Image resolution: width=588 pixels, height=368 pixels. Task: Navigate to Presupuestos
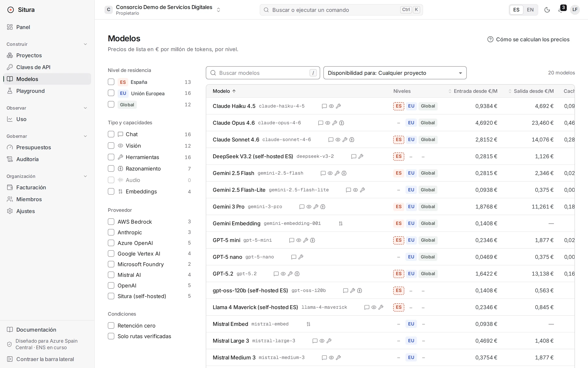tap(47, 147)
